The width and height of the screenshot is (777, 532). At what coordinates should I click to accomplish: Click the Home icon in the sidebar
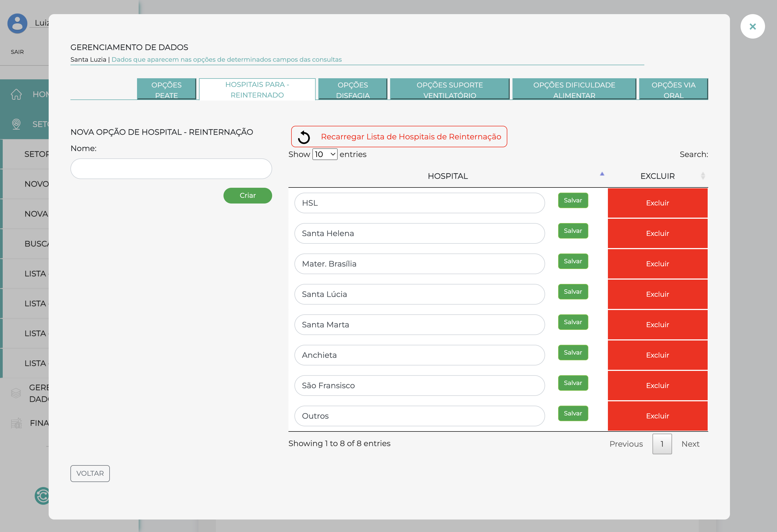click(16, 95)
